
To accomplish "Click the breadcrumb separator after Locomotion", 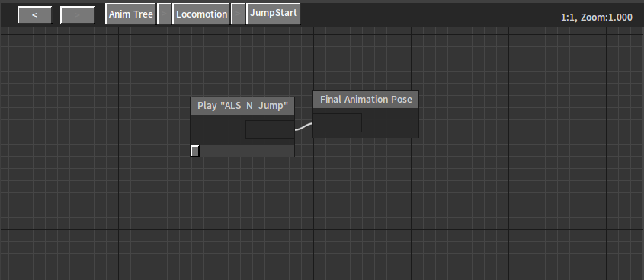I will (239, 14).
